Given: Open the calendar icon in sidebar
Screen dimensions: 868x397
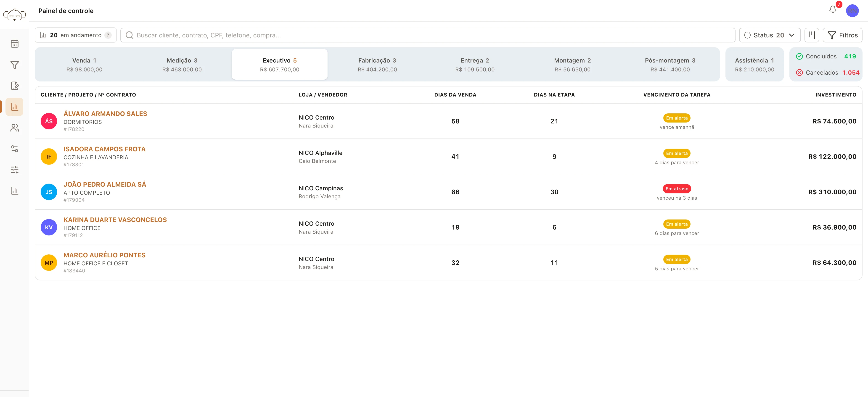Looking at the screenshot, I should [14, 44].
